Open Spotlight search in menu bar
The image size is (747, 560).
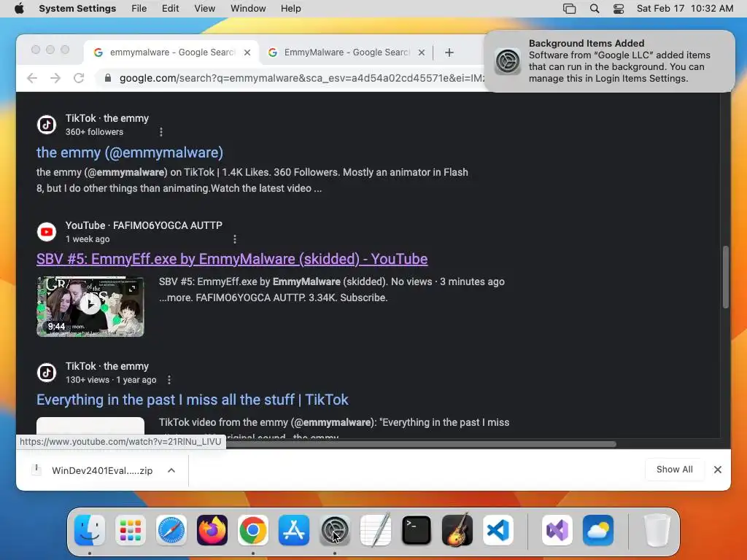594,9
